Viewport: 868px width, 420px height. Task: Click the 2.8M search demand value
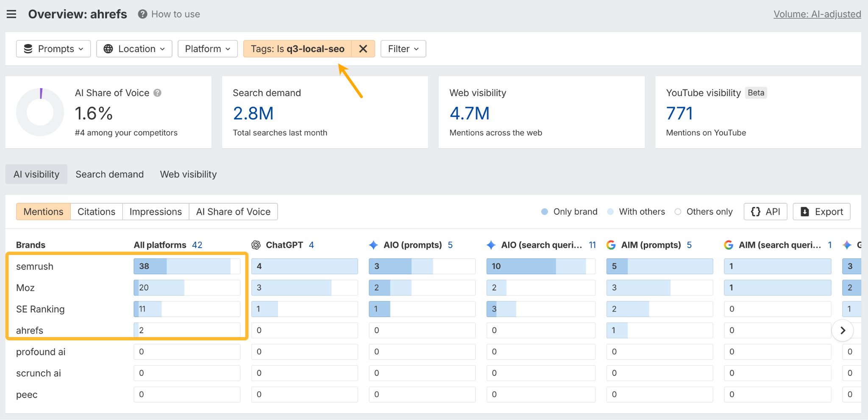tap(253, 113)
